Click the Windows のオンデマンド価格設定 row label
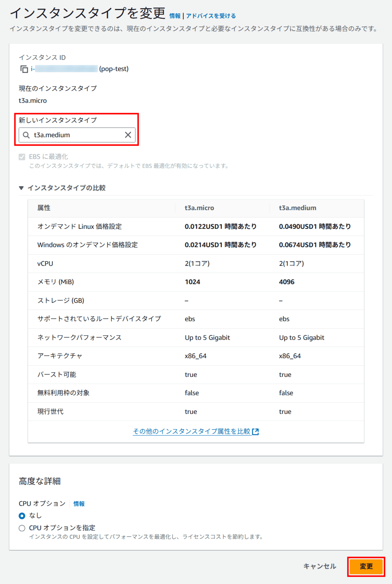The height and width of the screenshot is (584, 392). (x=87, y=245)
